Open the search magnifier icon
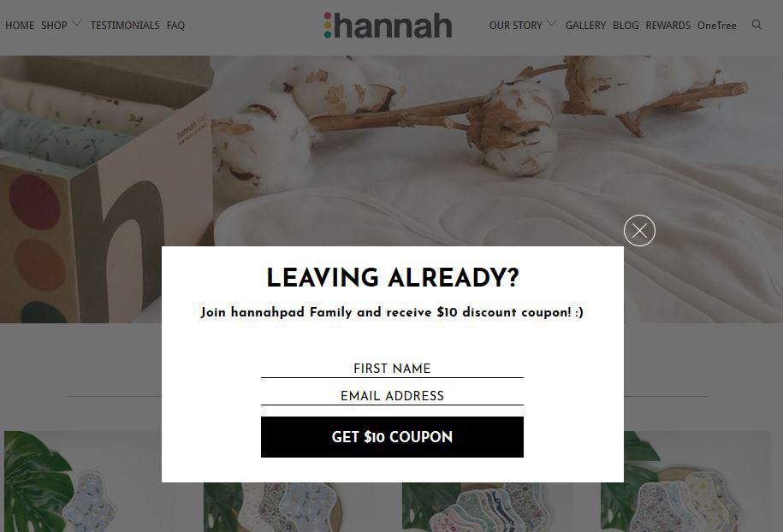Screen dimensions: 783x532 (x=756, y=25)
